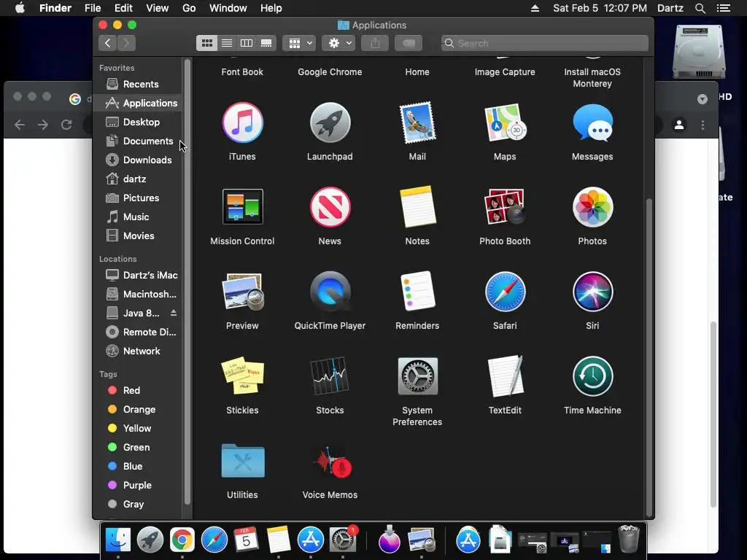
Task: Select the Notes app in Applications window
Action: click(x=417, y=207)
